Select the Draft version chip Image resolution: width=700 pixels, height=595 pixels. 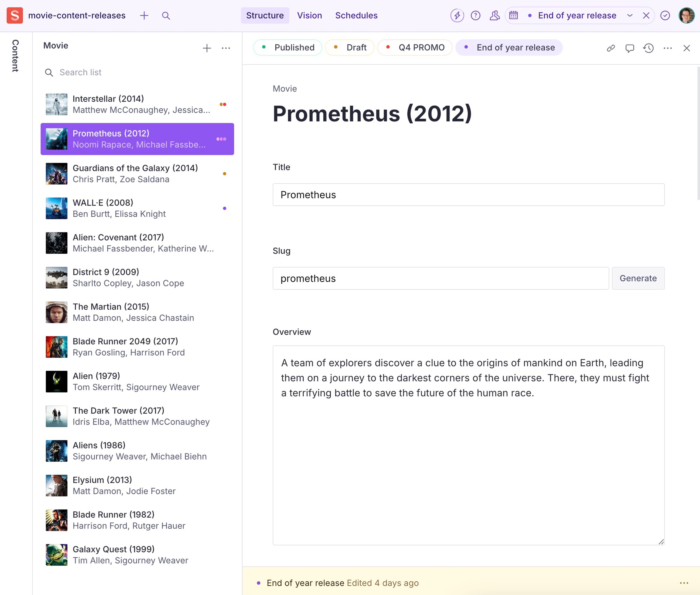click(350, 48)
